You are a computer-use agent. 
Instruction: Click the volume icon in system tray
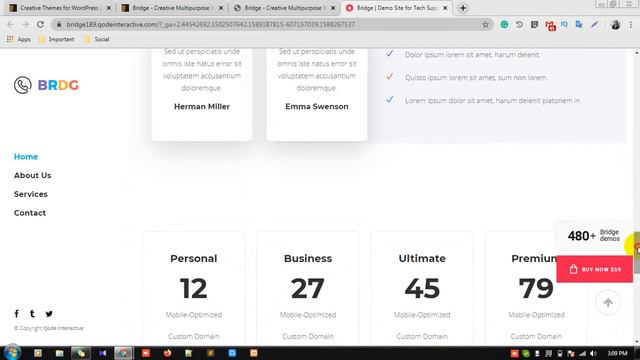tap(593, 353)
